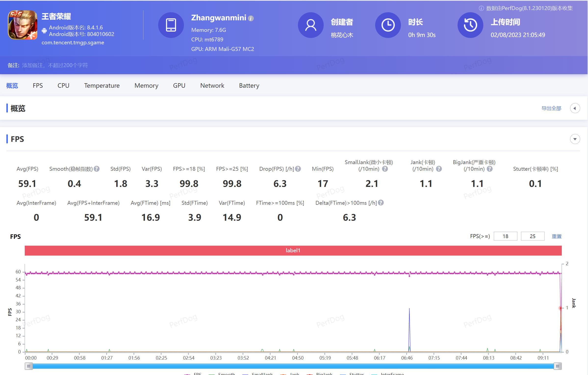Click the help icon next to Jank(卡顿)
Screen dimensions: 588x375
point(439,169)
